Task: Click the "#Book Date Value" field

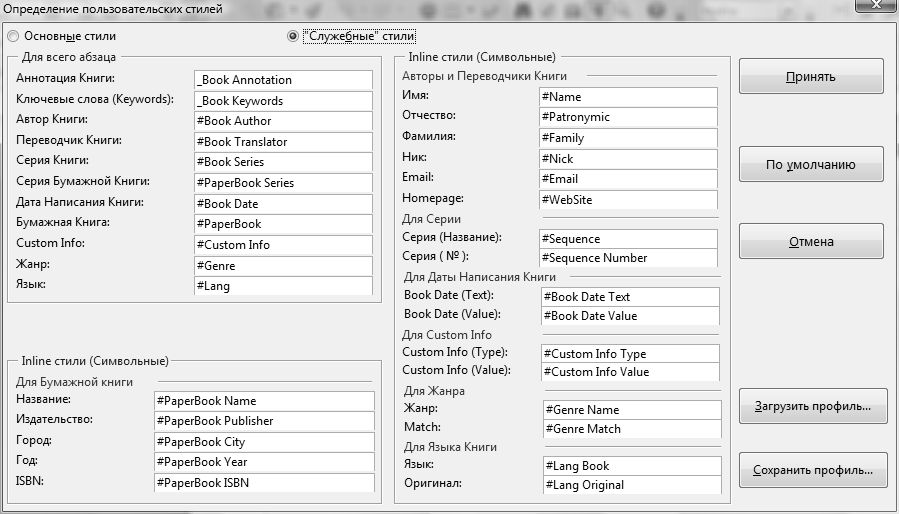Action: click(630, 316)
